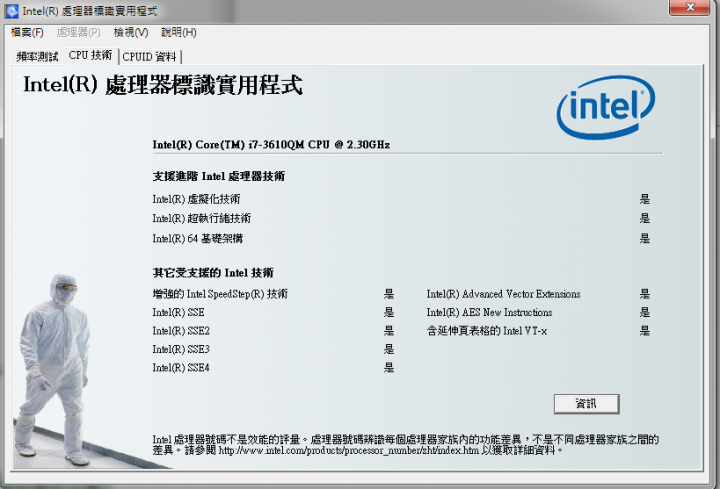Open the 處理器(P) menu
The height and width of the screenshot is (489, 720).
79,32
